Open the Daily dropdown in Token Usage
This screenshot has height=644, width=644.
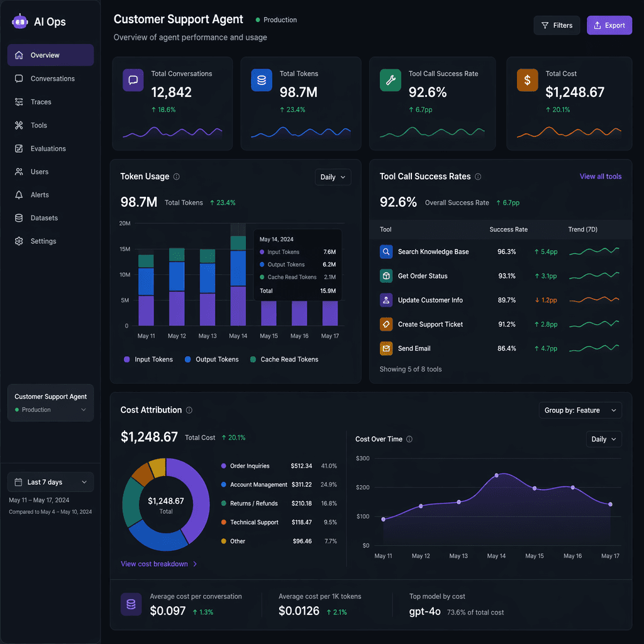pyautogui.click(x=333, y=177)
